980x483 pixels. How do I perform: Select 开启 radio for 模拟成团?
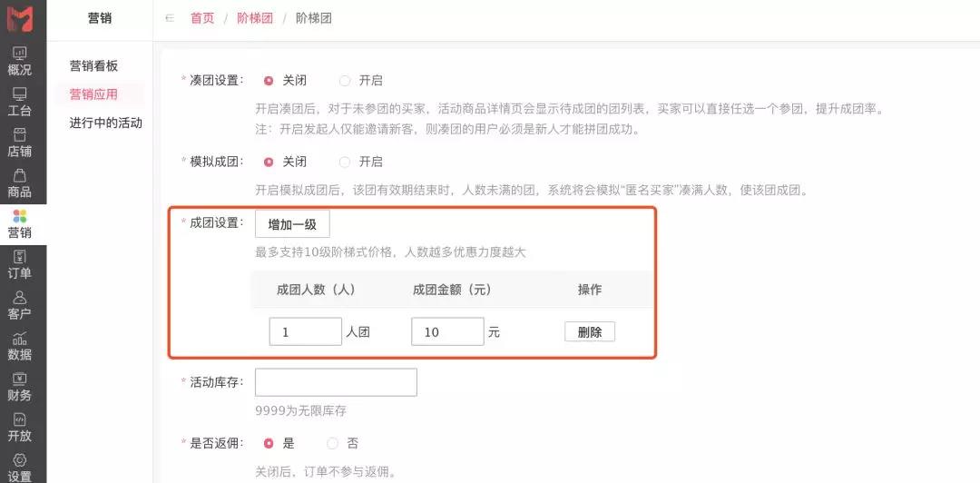pos(345,162)
